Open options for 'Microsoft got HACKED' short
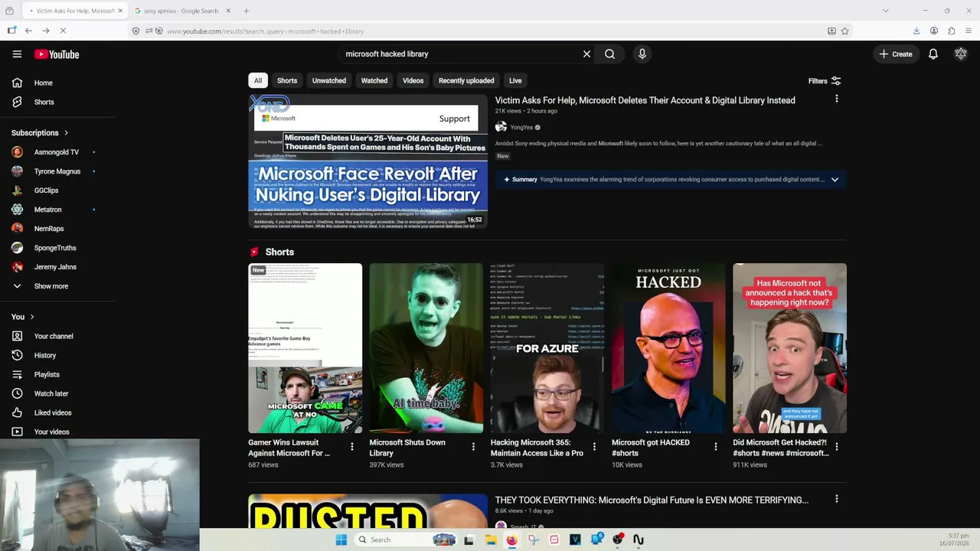 point(716,446)
